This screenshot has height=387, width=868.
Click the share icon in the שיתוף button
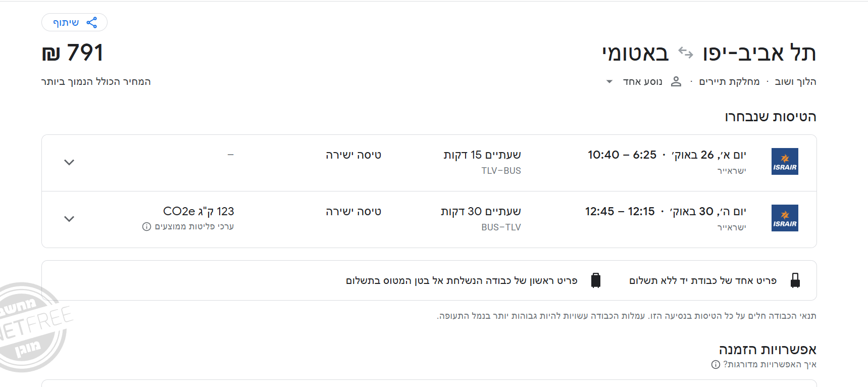click(x=91, y=22)
